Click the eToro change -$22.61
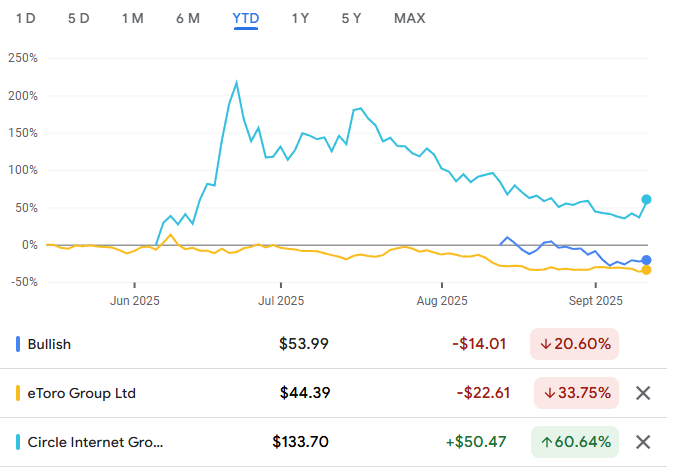The width and height of the screenshot is (688, 474). [x=483, y=393]
